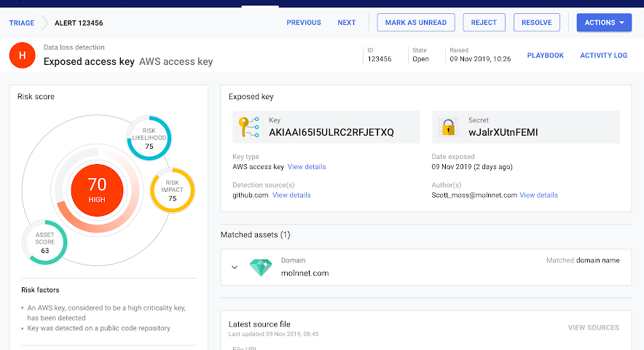644x350 pixels.
Task: Go back to Triage breadcrumb
Action: [22, 23]
